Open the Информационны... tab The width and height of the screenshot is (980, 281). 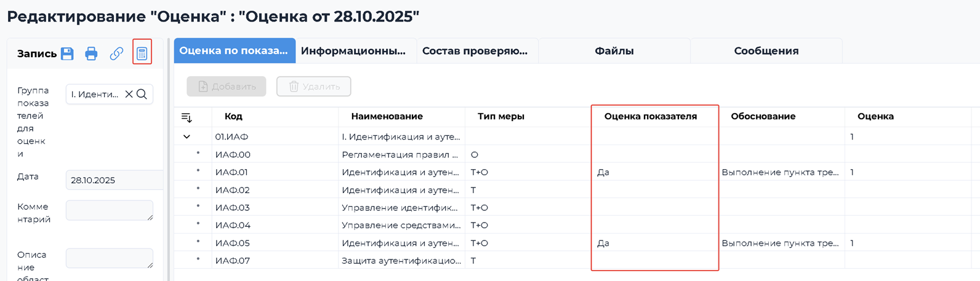point(353,51)
